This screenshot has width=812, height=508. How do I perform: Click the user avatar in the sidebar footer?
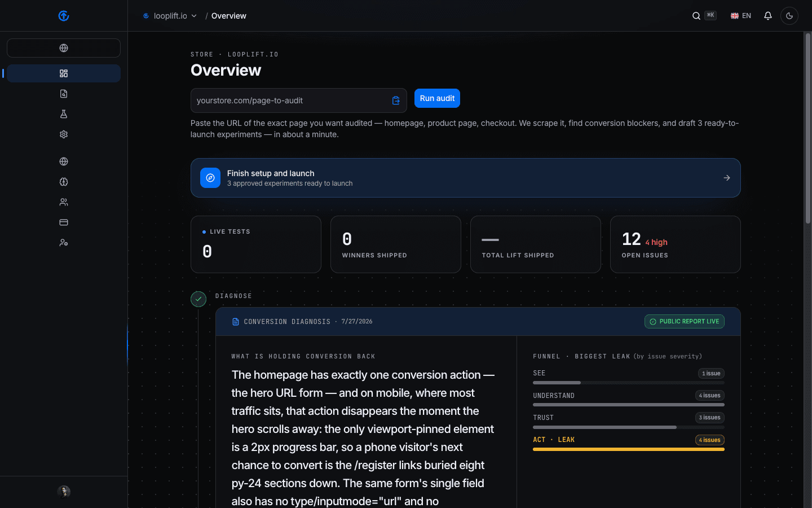click(64, 492)
